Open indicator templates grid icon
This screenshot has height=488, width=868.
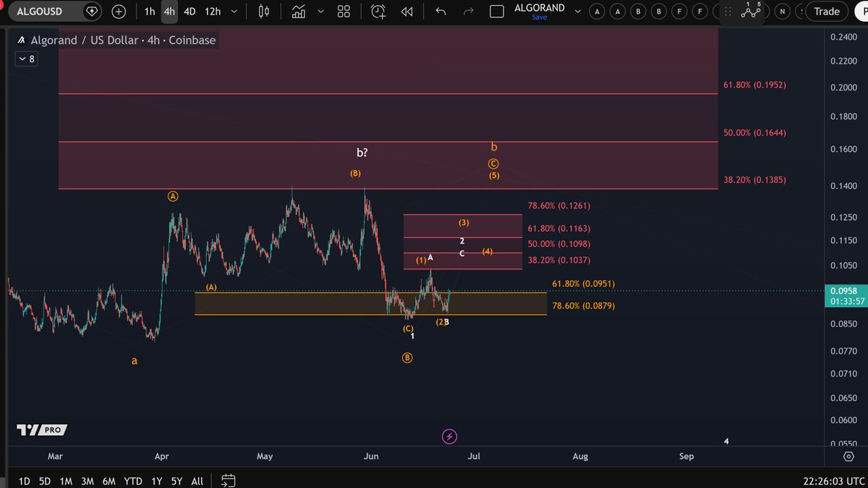tap(344, 12)
